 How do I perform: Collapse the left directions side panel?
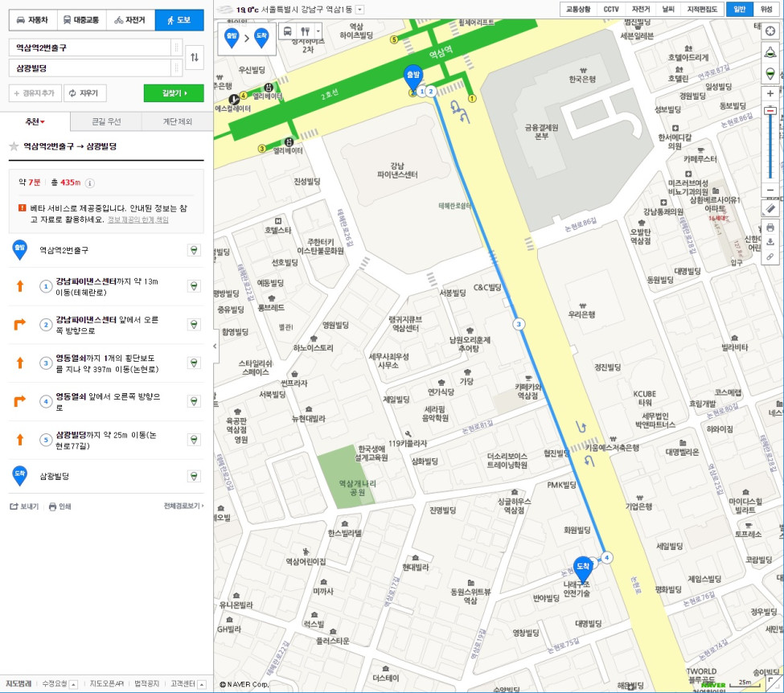214,346
